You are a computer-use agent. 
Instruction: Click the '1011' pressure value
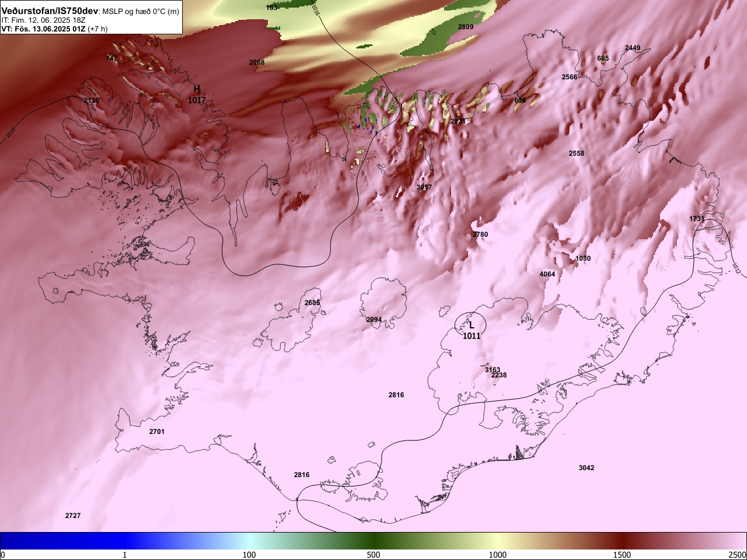472,336
